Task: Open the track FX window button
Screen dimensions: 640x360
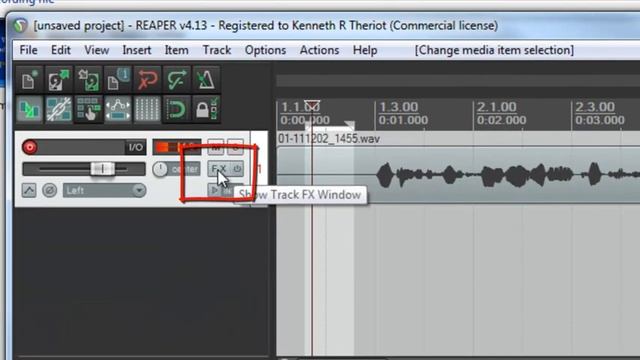Action: pos(219,169)
